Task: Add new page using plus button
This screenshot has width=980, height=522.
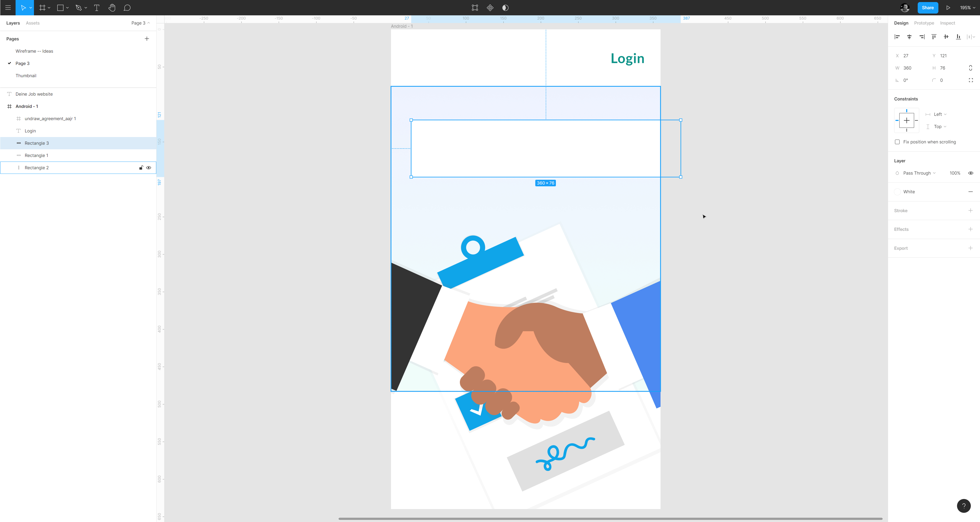Action: click(x=147, y=38)
